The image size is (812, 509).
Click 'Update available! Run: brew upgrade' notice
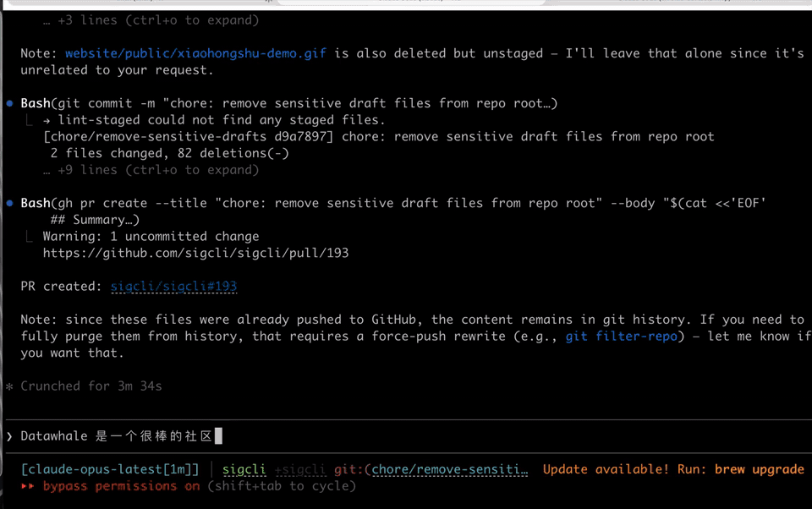(x=673, y=469)
